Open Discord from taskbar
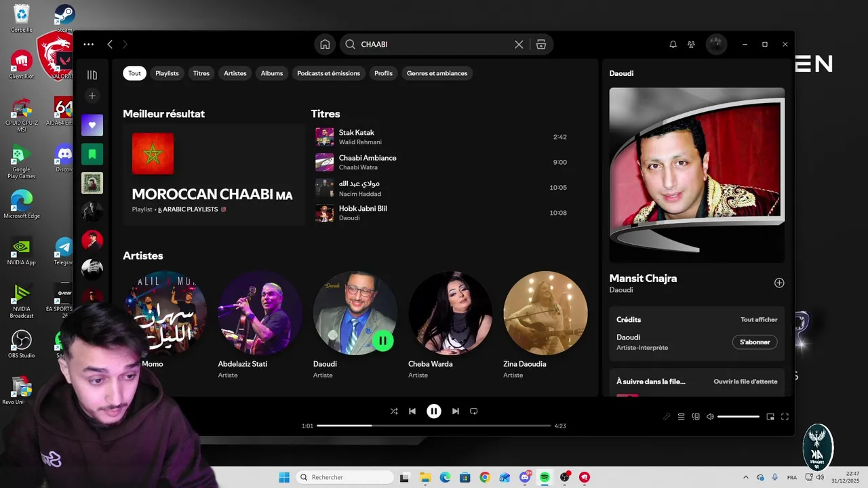 tap(525, 477)
